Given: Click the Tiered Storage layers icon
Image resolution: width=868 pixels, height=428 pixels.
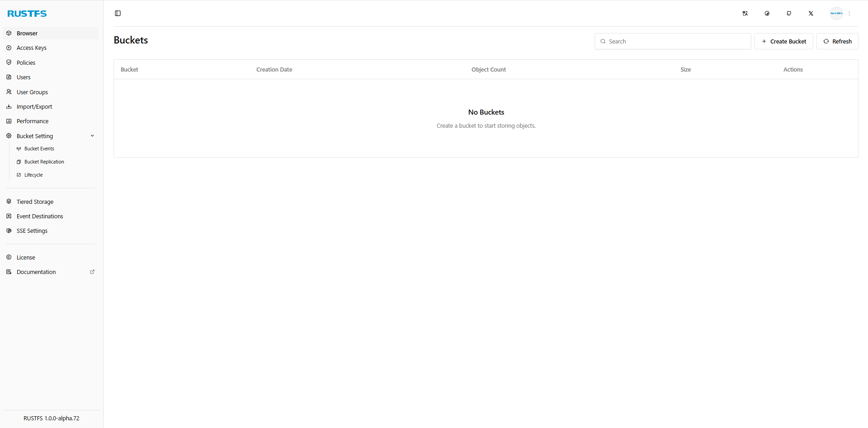Looking at the screenshot, I should (9, 202).
